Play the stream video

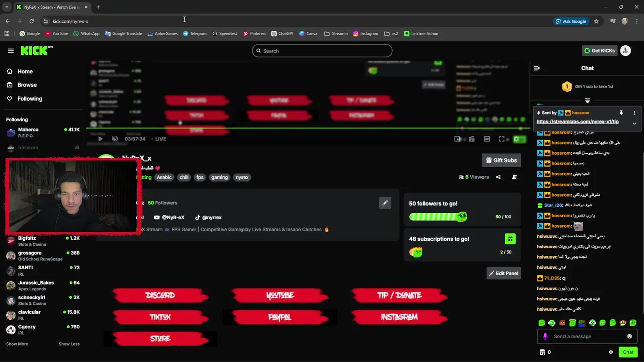tap(100, 139)
